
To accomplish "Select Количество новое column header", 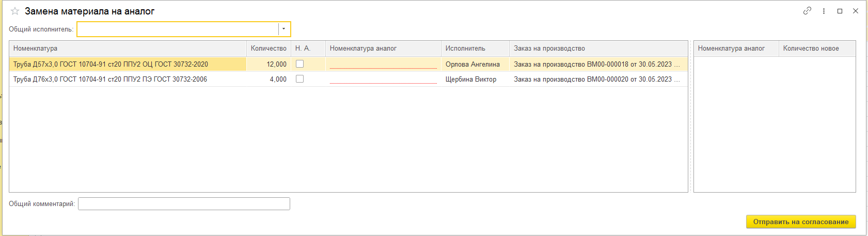I will click(817, 49).
